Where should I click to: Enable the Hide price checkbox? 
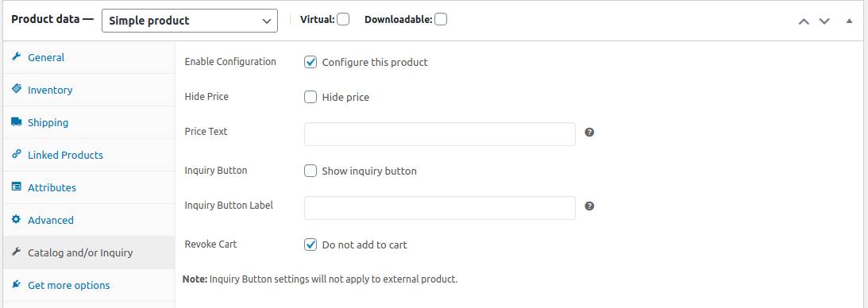point(311,98)
